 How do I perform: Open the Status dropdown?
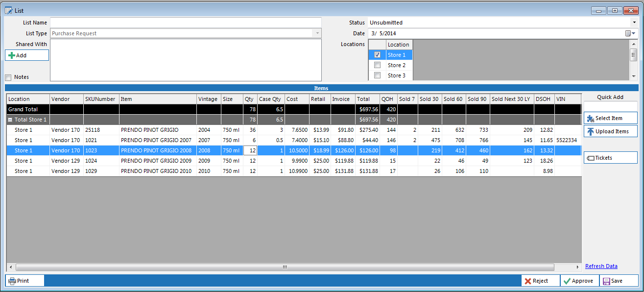(634, 23)
